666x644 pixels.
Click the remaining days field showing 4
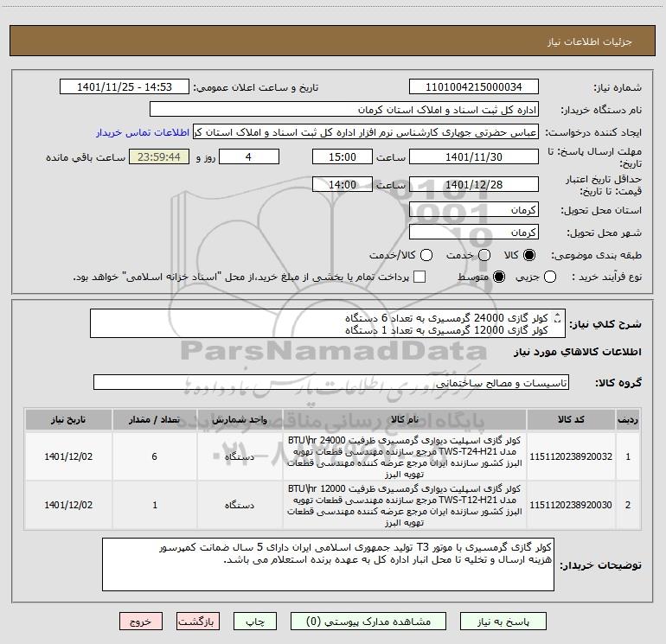249,156
